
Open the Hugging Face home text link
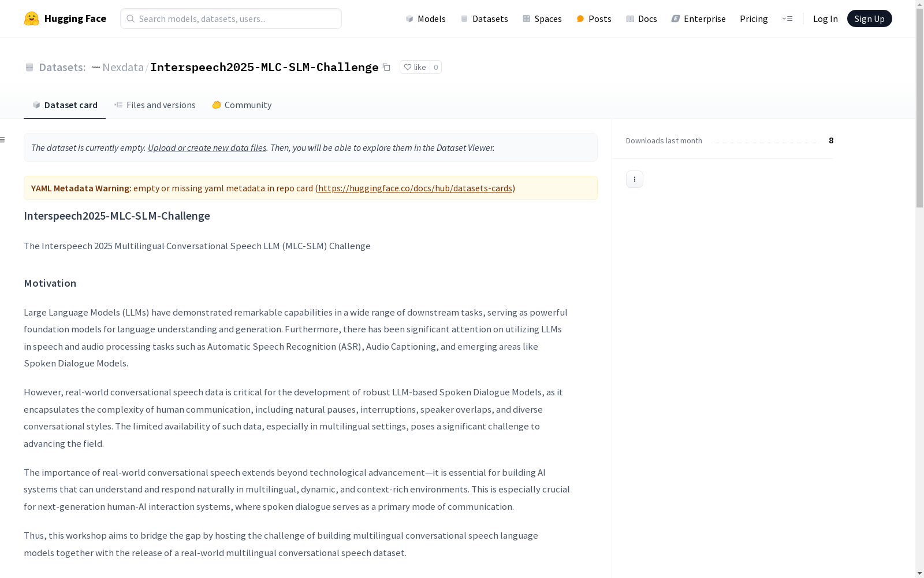click(75, 18)
